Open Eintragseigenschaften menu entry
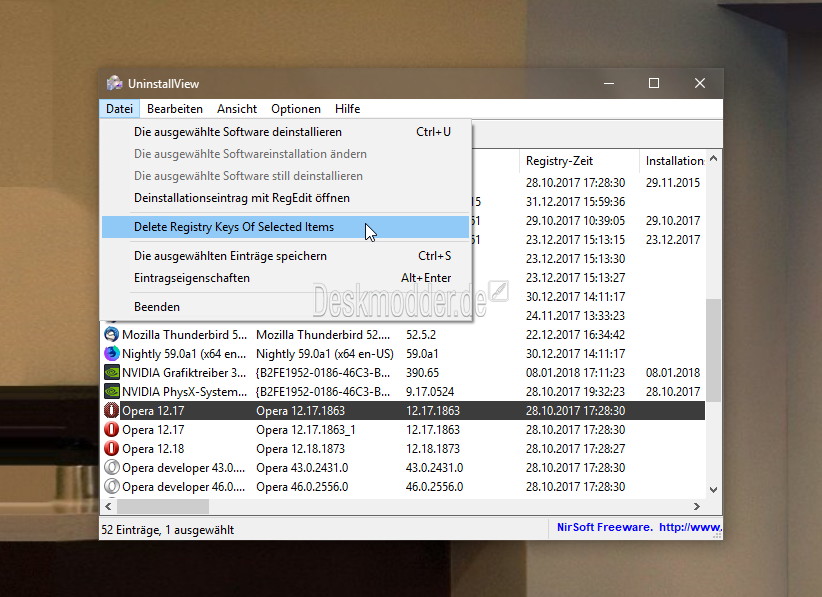 285,278
